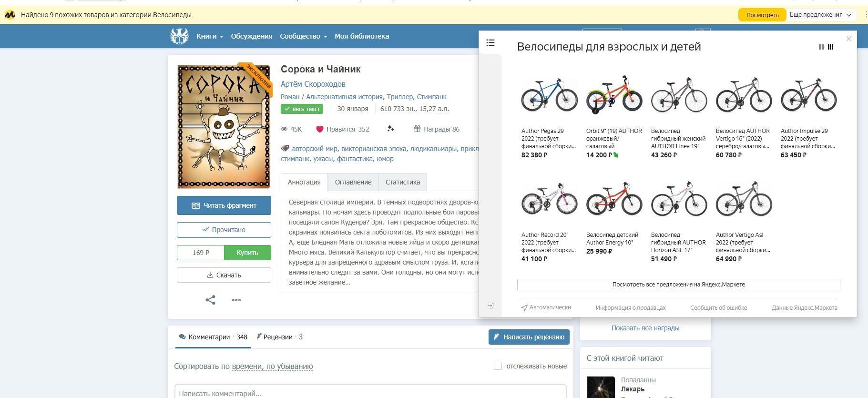The width and height of the screenshot is (868, 398).
Task: Click the людикальмары tag
Action: click(x=433, y=149)
